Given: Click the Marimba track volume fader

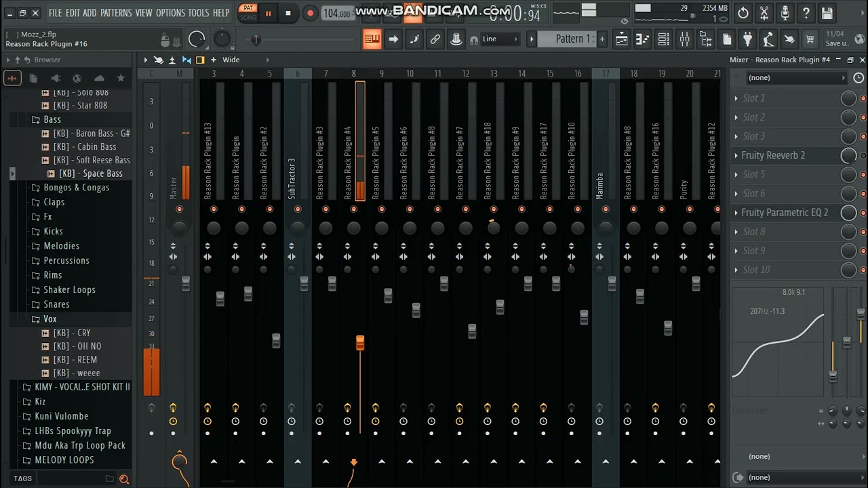Looking at the screenshot, I should pyautogui.click(x=612, y=284).
